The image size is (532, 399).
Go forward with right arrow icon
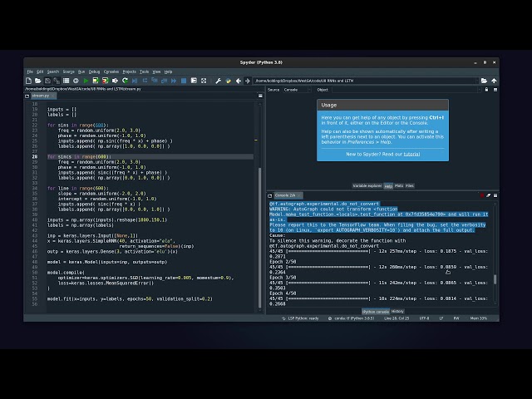248,81
